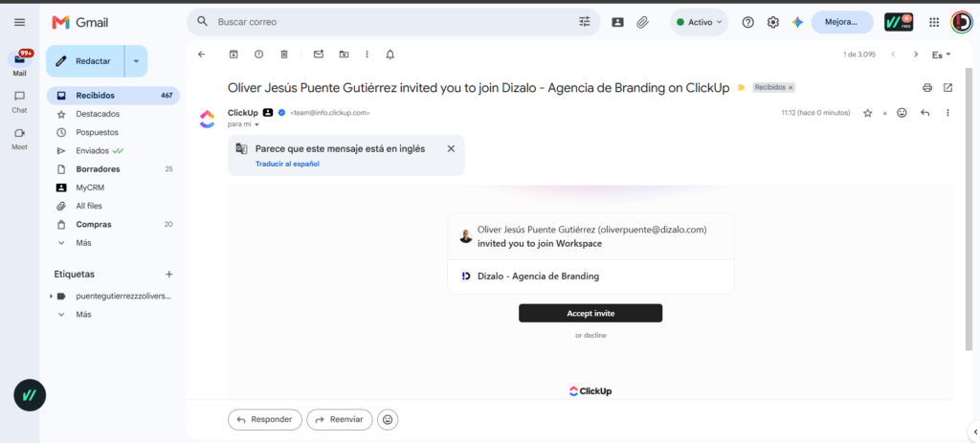Click the green checkmark extension icon in header
The width and height of the screenshot is (980, 443).
tap(899, 23)
